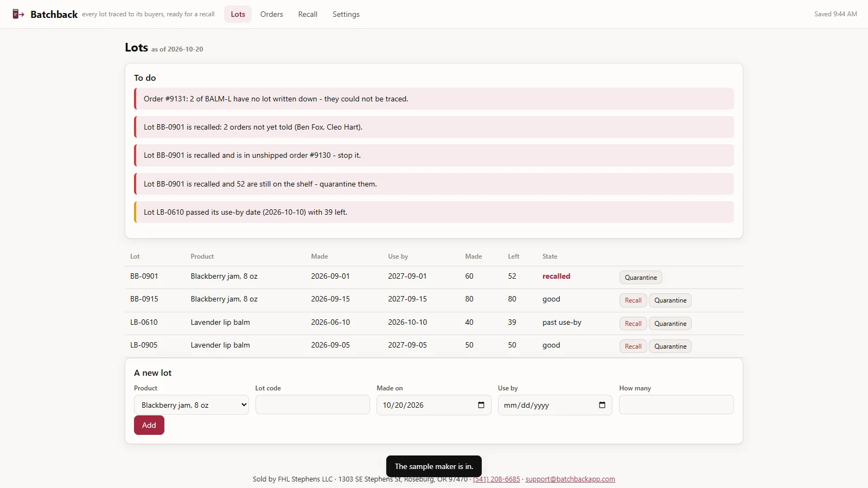Screen dimensions: 868x488
Task: Click the Batchback logo icon
Action: (18, 14)
